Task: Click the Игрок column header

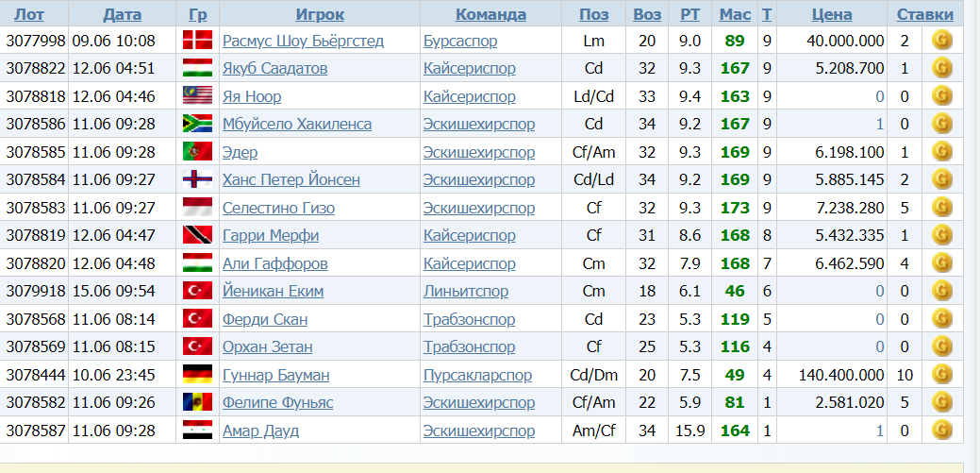Action: [x=320, y=14]
